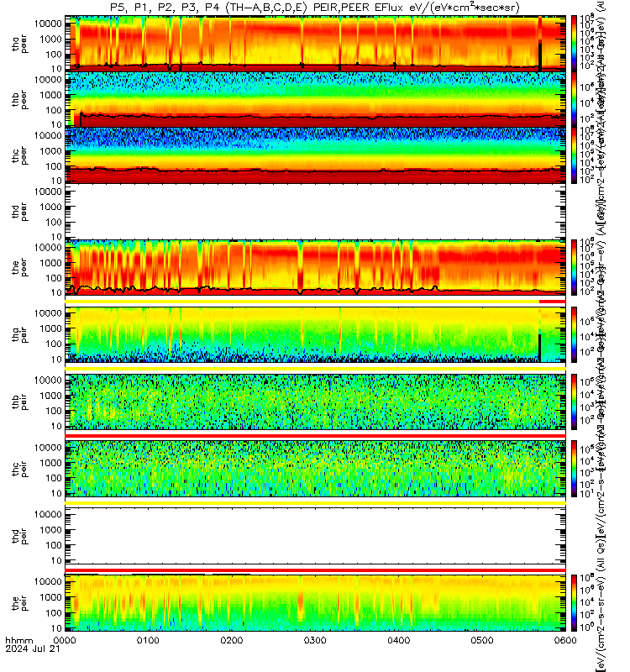Select the tha peer electron spectrogram panel
630x672 pixels.
(x=316, y=44)
